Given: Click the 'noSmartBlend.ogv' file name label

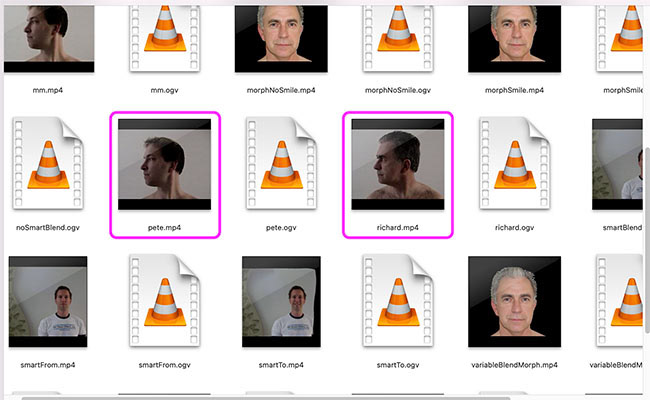Looking at the screenshot, I should tap(48, 228).
